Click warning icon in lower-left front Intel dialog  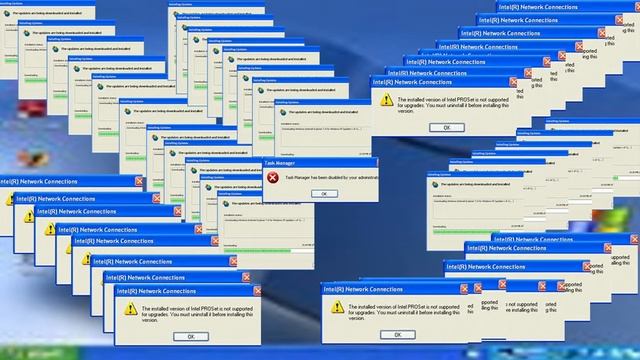click(131, 309)
